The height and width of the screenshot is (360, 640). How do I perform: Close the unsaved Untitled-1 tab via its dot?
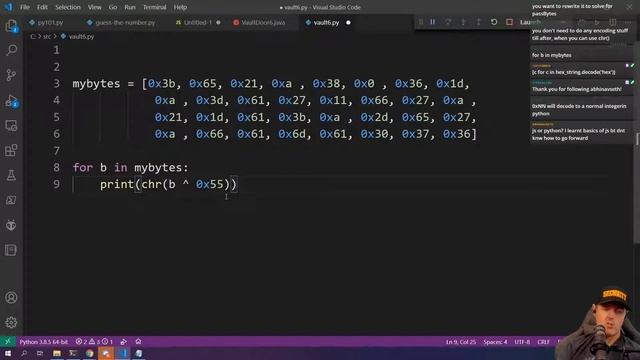click(218, 22)
